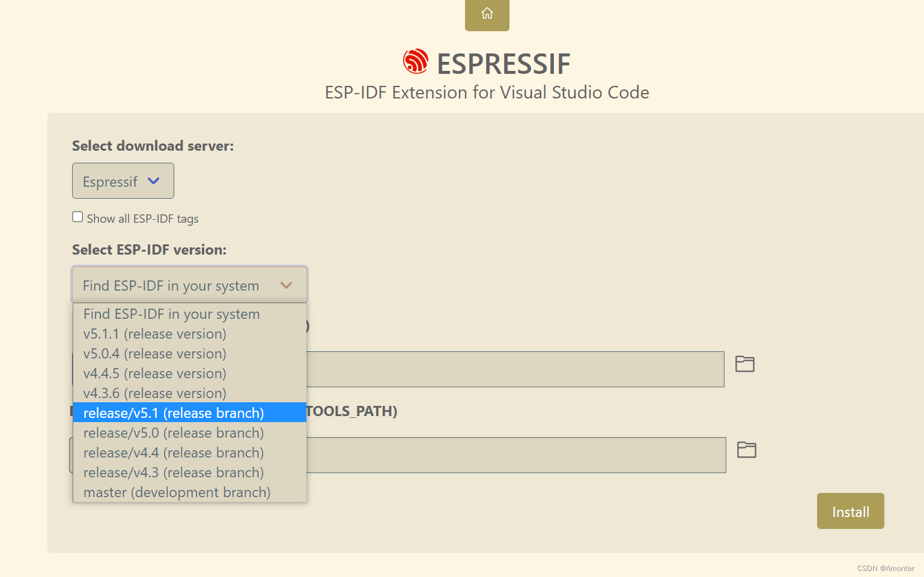924x577 pixels.
Task: Select master (development branch)
Action: (x=190, y=492)
